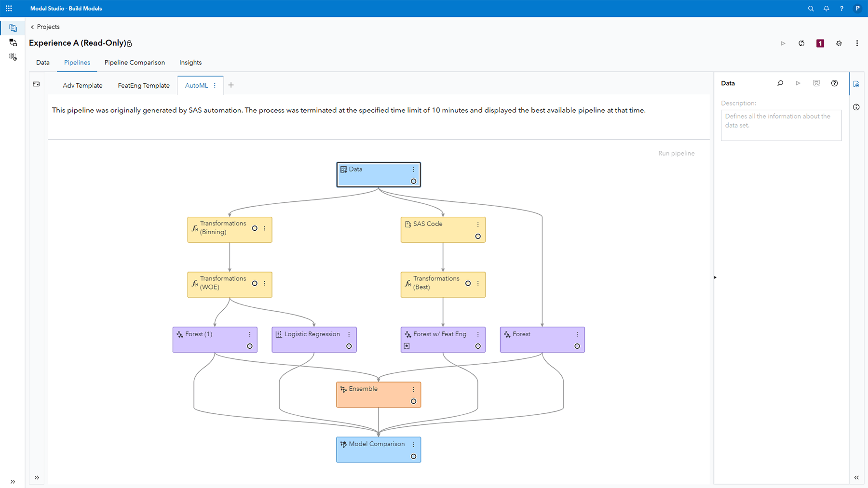
Task: Select the Pipelines icon in the left sidebar
Action: coord(13,27)
